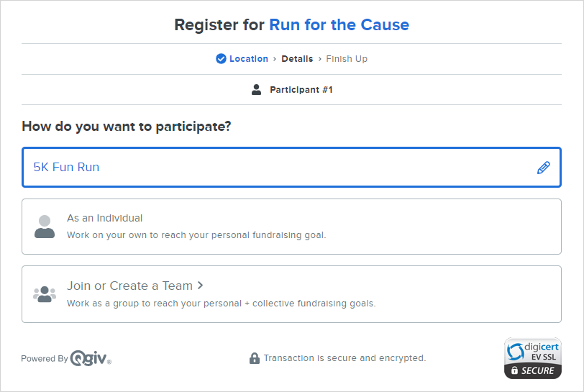Select the Details step in breadcrumb

(x=297, y=59)
